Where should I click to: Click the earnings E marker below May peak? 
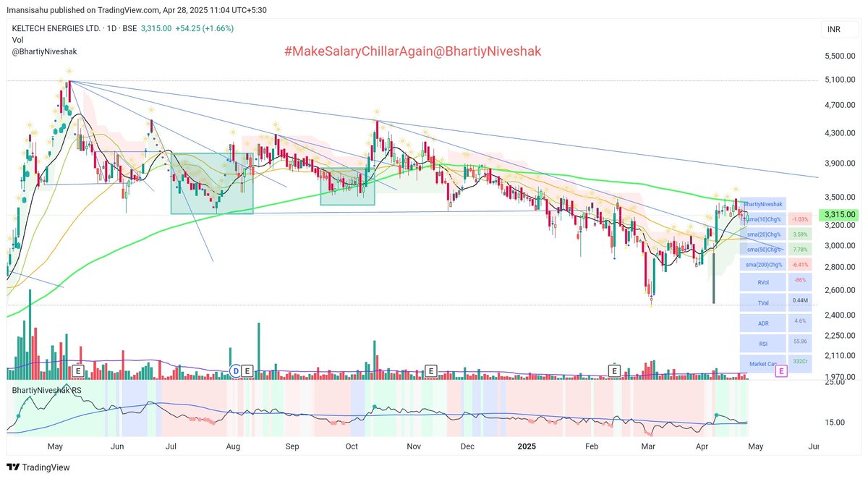78,370
